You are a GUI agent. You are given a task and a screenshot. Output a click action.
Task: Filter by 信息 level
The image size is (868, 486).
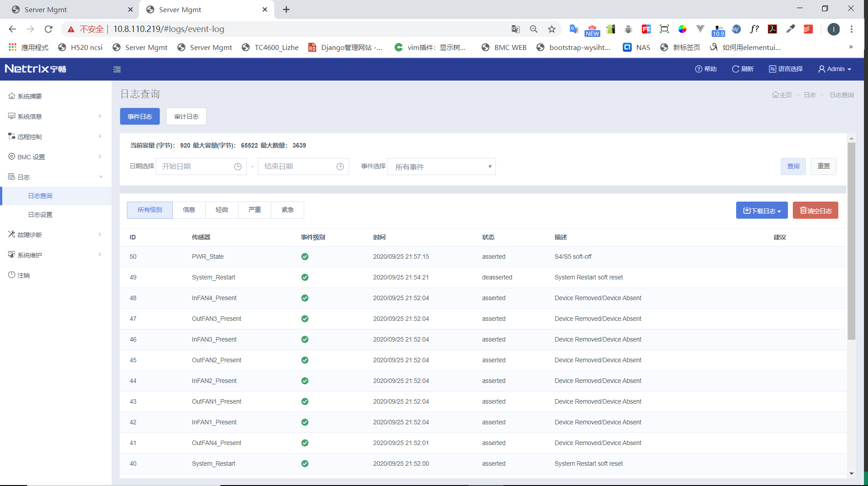point(189,210)
